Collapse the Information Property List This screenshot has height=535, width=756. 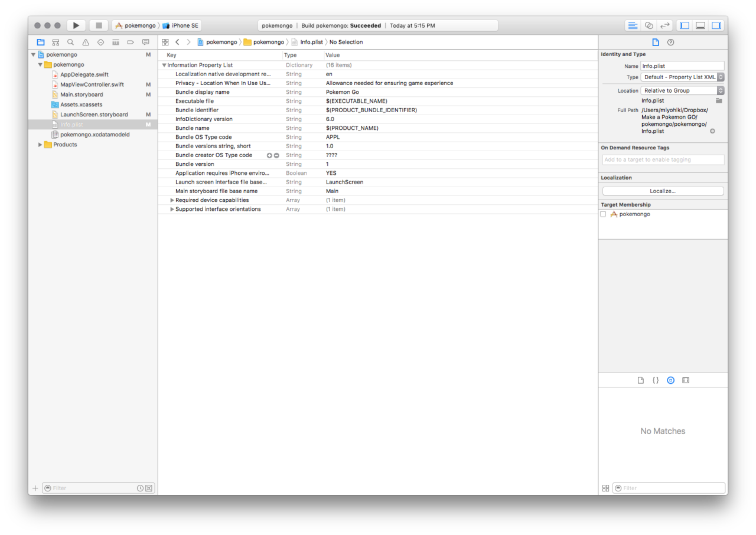point(164,65)
